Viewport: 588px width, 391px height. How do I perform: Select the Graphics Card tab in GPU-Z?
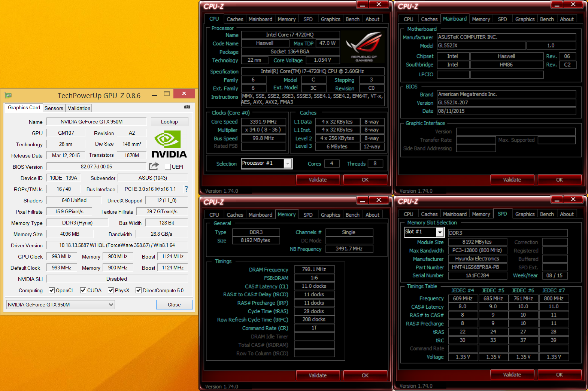pyautogui.click(x=24, y=107)
